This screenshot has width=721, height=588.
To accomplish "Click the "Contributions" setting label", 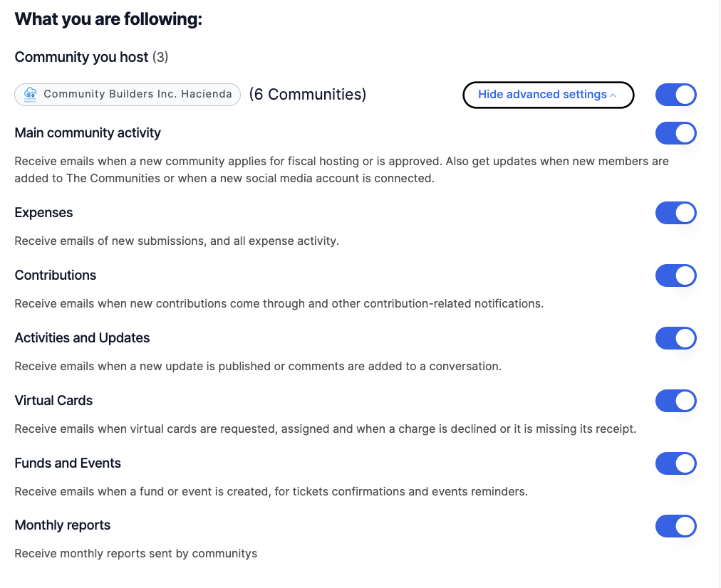I will 56,275.
